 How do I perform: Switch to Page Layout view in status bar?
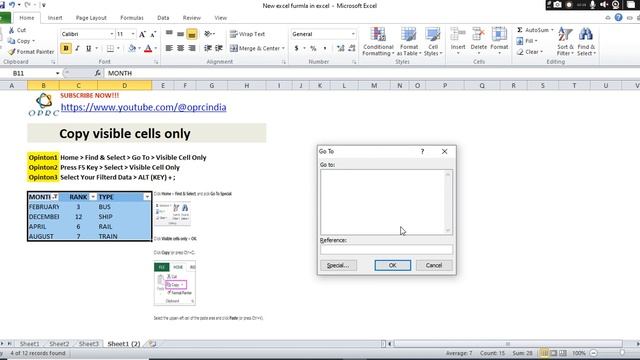[x=553, y=353]
